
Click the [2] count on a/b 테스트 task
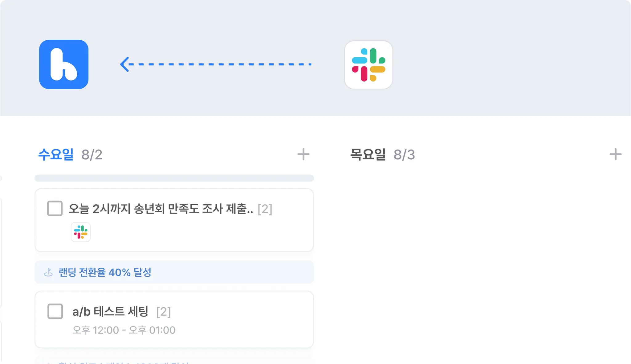[163, 312]
